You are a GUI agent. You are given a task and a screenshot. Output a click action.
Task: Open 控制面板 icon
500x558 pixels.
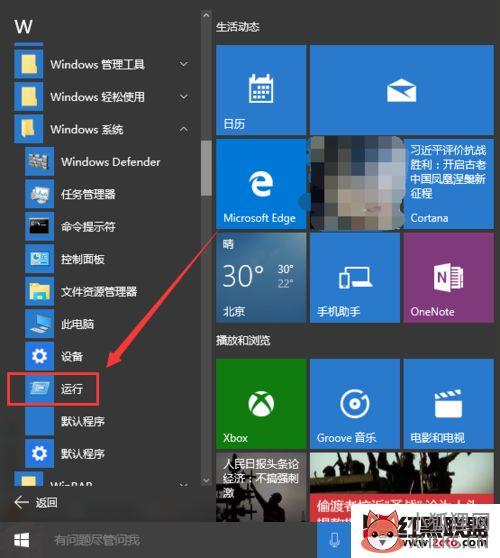(40, 259)
